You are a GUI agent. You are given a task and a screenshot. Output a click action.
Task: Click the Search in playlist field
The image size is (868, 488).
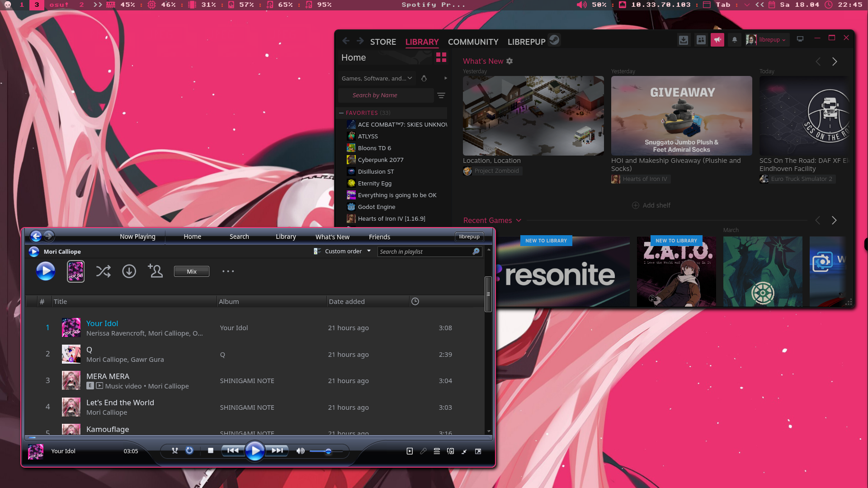[429, 251]
